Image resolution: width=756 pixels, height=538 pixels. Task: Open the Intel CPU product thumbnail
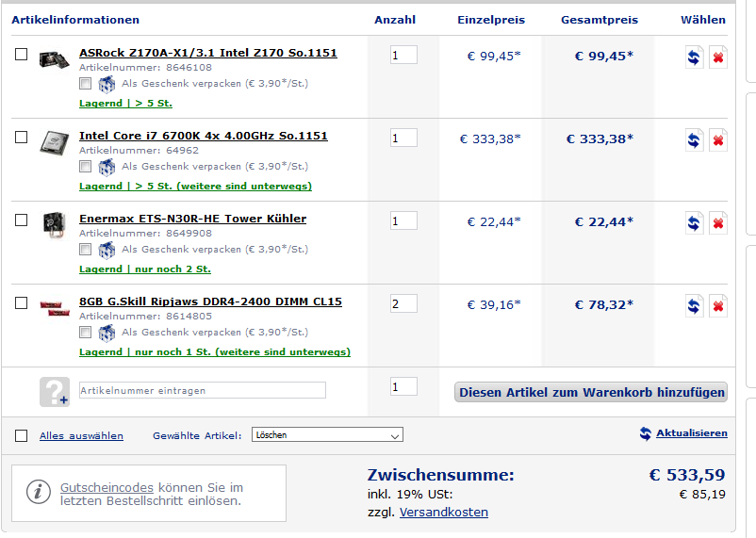tap(54, 142)
